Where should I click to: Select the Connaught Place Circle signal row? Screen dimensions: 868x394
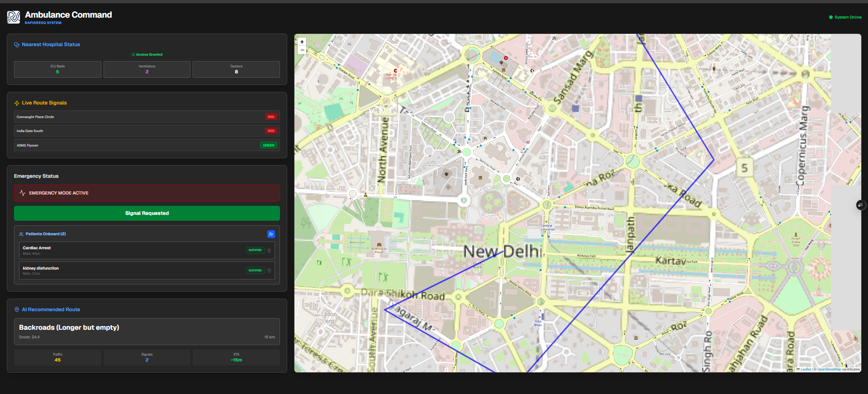point(147,117)
